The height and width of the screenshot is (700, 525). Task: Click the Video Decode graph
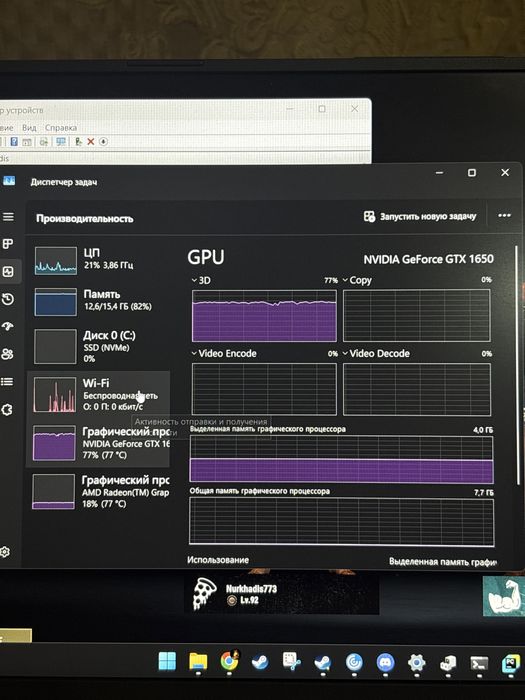(417, 389)
